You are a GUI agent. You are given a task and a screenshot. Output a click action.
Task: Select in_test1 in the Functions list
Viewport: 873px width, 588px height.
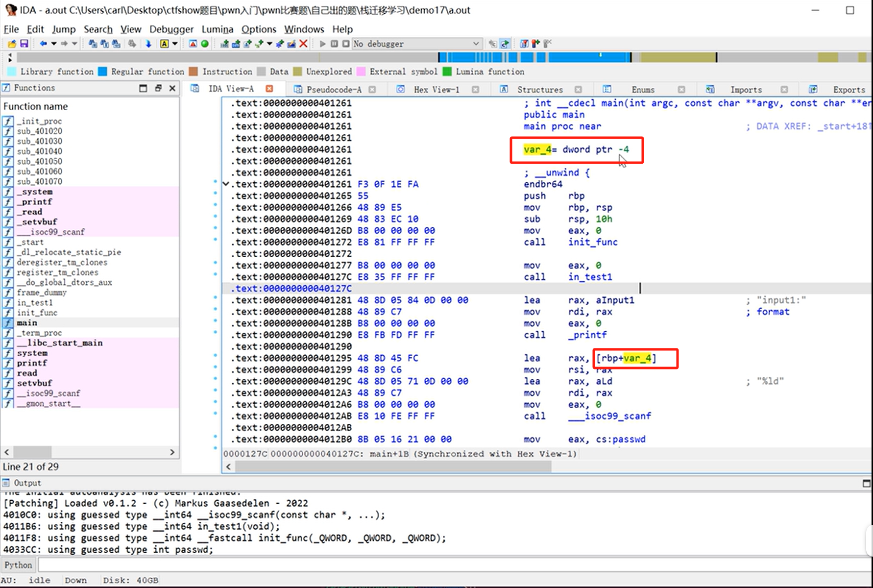coord(34,303)
